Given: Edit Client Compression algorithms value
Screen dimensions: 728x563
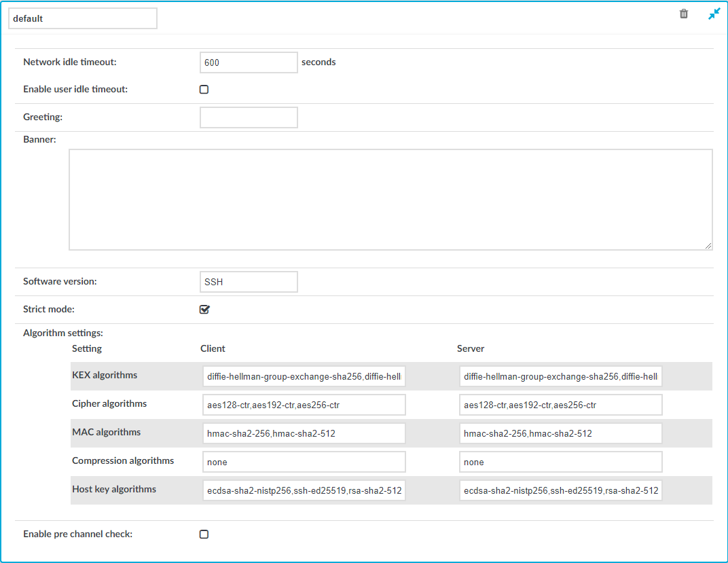Looking at the screenshot, I should pos(304,462).
